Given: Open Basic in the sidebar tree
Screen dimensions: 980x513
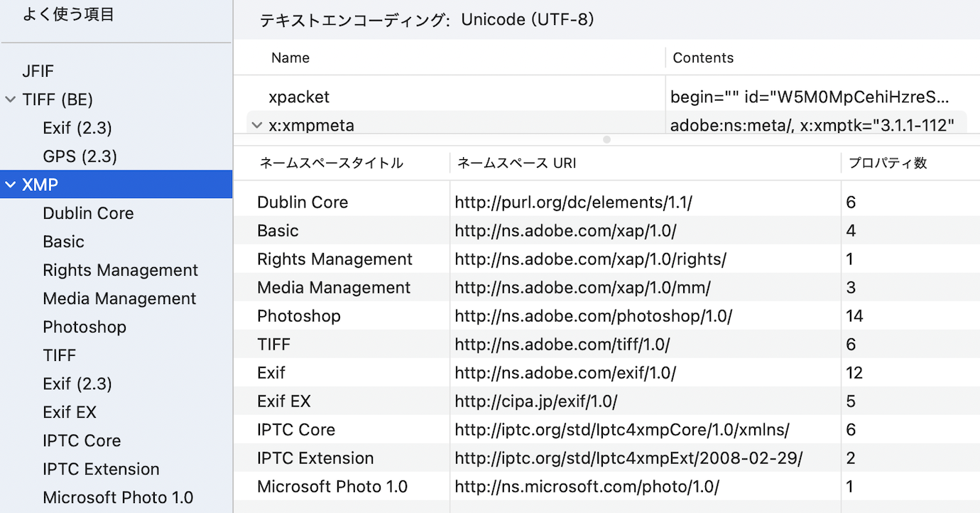Looking at the screenshot, I should point(63,242).
